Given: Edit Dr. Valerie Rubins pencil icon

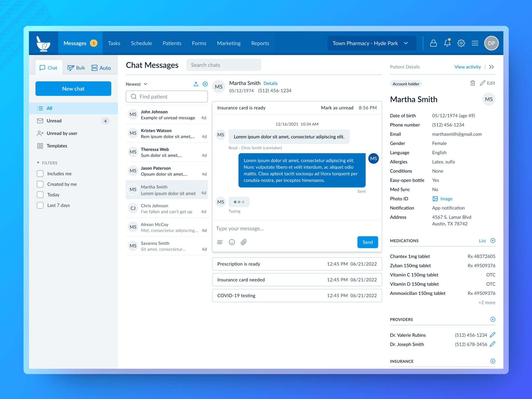Looking at the screenshot, I should tap(492, 335).
